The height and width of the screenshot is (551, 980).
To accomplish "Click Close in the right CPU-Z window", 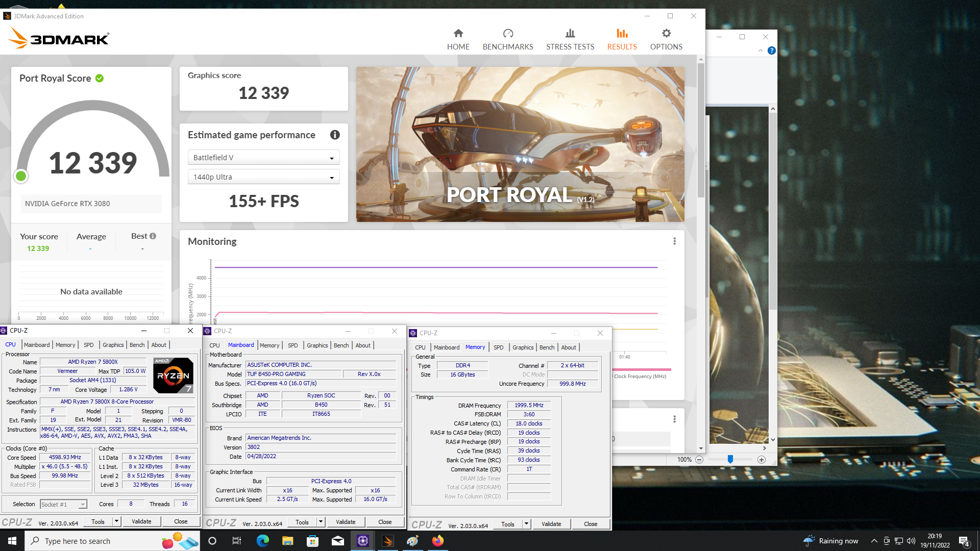I will [591, 524].
